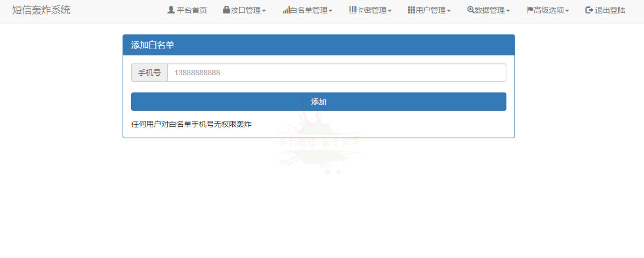Select the 退出登陆 menu item
Viewport: 644px width, 258px height.
pos(610,10)
